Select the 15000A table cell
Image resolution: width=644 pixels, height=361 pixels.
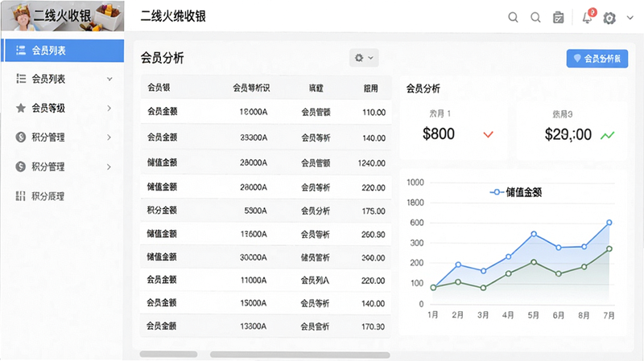click(254, 304)
